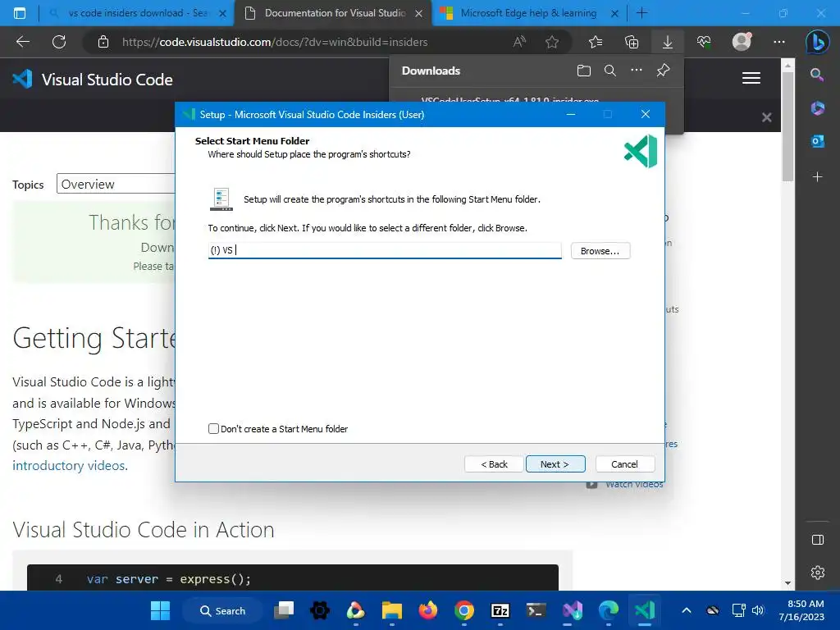The height and width of the screenshot is (630, 840).
Task: Toggle the Downloads toolbar button
Action: tap(668, 42)
